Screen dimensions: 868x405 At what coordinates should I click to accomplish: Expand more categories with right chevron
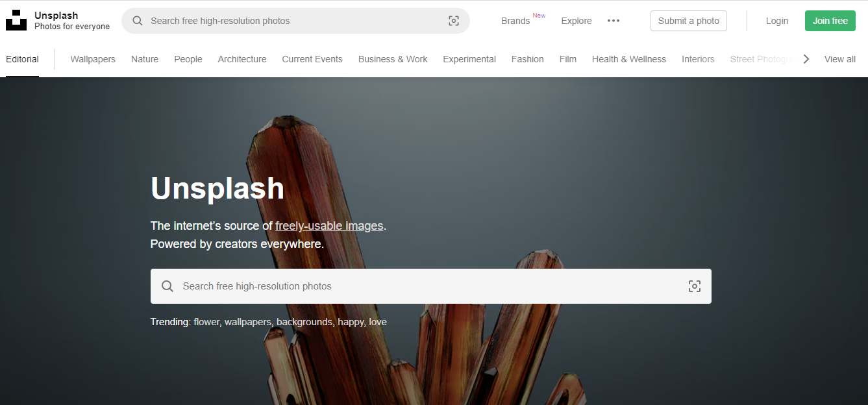806,59
